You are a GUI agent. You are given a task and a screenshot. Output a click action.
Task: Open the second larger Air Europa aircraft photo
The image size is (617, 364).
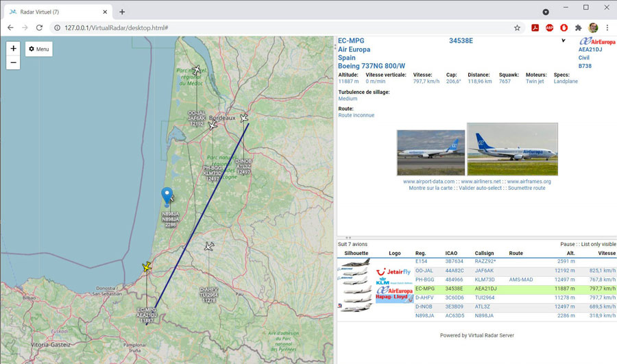512,149
